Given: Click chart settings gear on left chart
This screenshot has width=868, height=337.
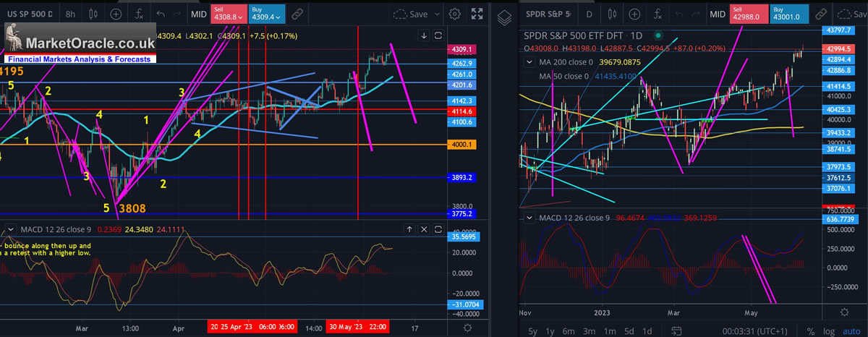Looking at the screenshot, I should click(x=454, y=14).
